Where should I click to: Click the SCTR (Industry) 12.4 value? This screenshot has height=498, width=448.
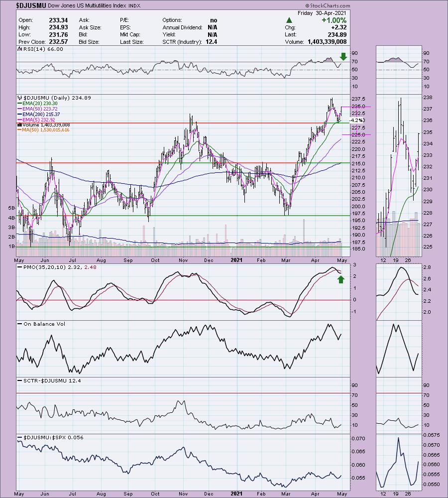[x=211, y=42]
